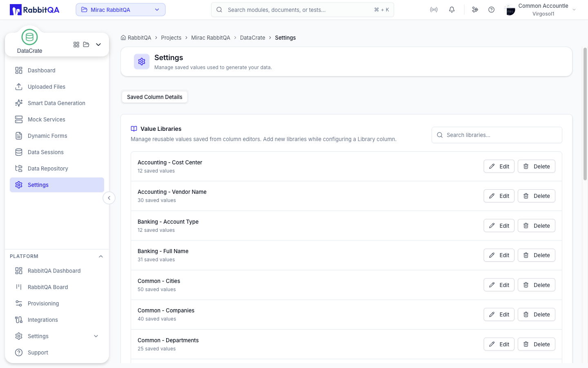Click the Mock Services server icon
The width and height of the screenshot is (588, 368).
19,119
